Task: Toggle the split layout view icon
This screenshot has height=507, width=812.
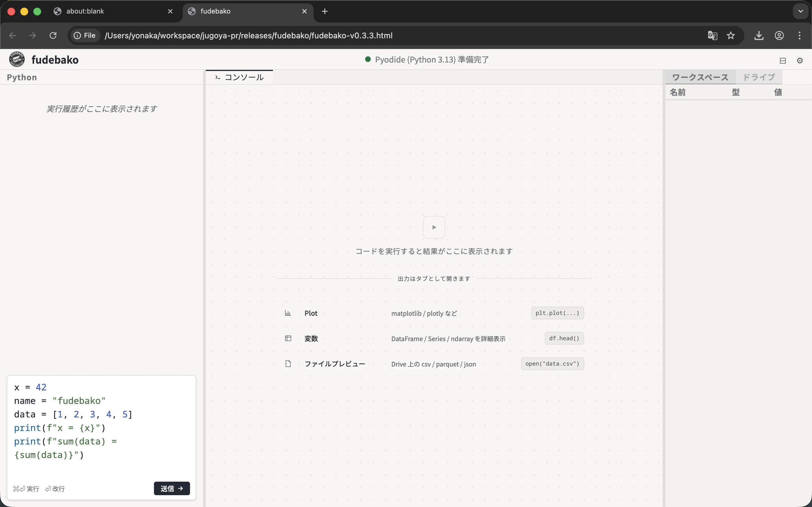Action: [x=783, y=60]
